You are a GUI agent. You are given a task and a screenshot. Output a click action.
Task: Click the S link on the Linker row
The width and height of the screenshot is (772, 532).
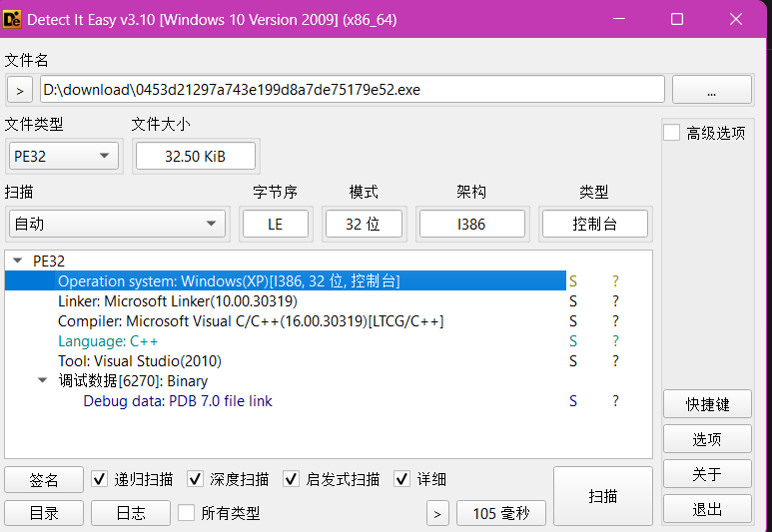point(573,301)
